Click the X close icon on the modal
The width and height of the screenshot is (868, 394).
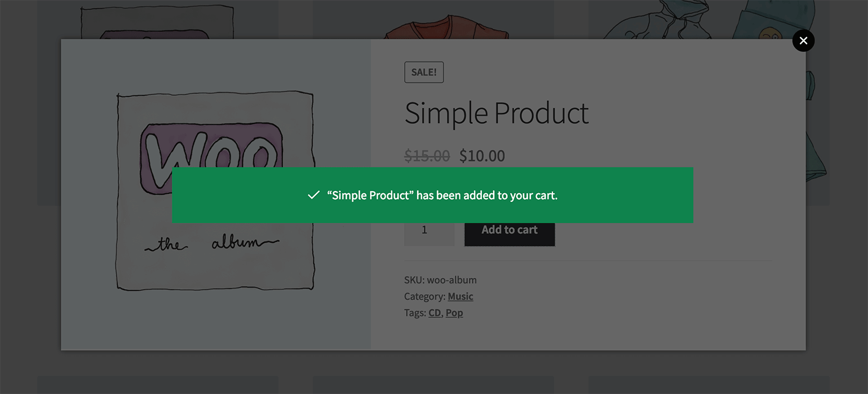tap(803, 41)
